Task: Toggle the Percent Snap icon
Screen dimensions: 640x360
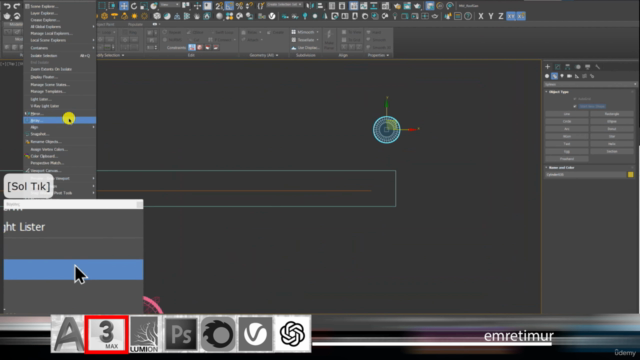Action: coord(240,6)
